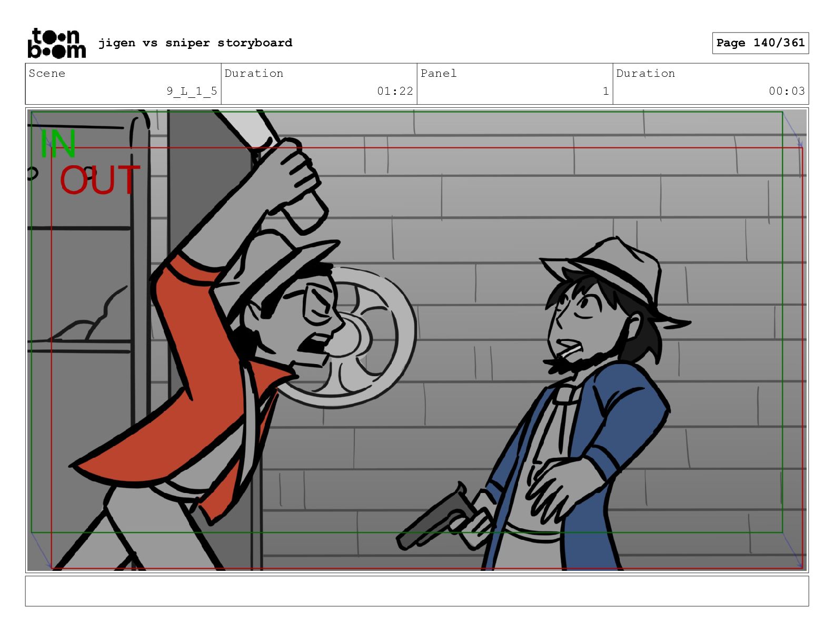Viewport: 834px width, 644px height.
Task: Select the storyboard title 'jigen vs sniper storyboard'
Action: click(195, 43)
